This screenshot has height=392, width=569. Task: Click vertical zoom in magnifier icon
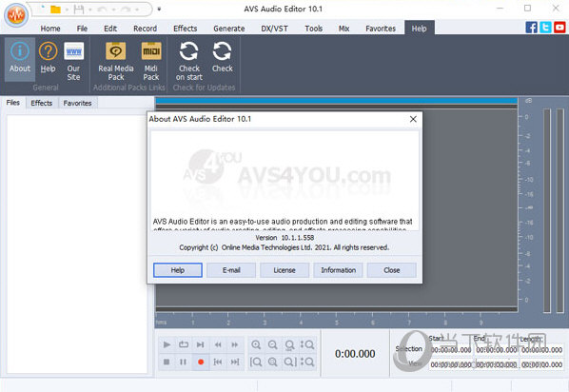click(307, 344)
